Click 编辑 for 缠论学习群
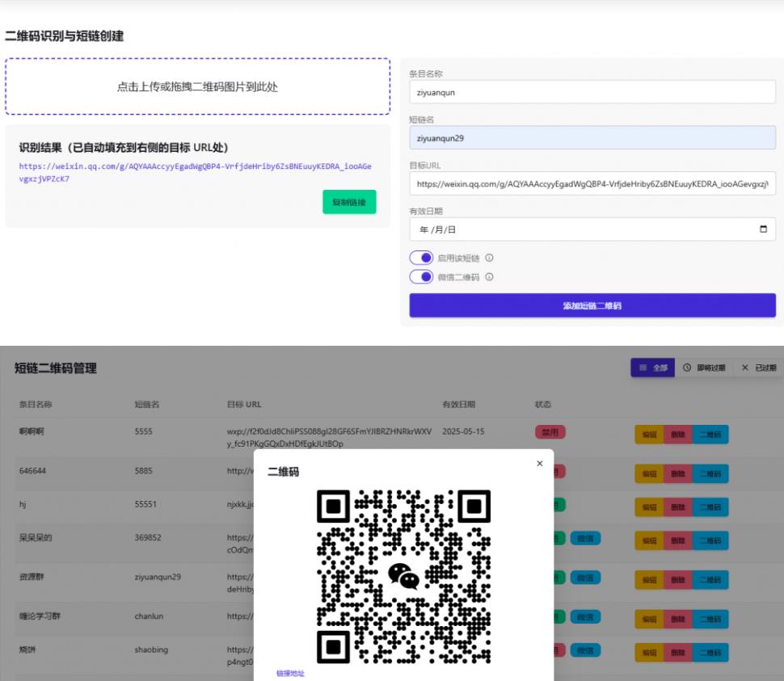 tap(649, 619)
